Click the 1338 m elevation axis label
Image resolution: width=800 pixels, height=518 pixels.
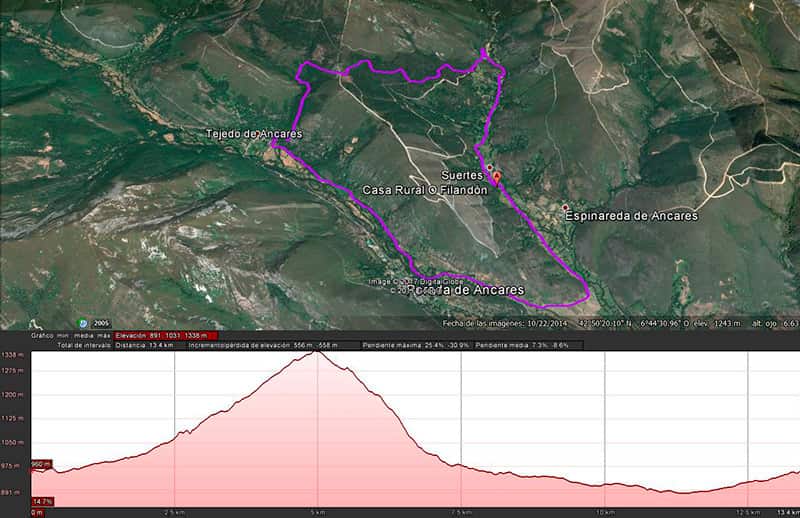tap(11, 355)
